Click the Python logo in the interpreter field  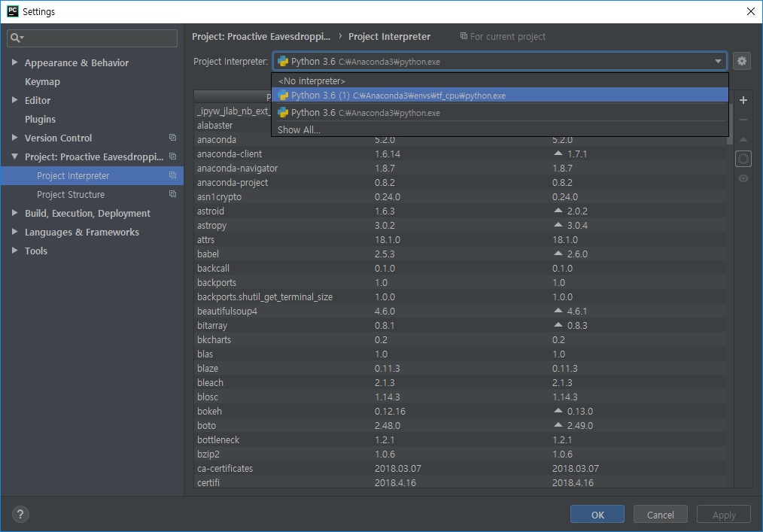pyautogui.click(x=283, y=61)
